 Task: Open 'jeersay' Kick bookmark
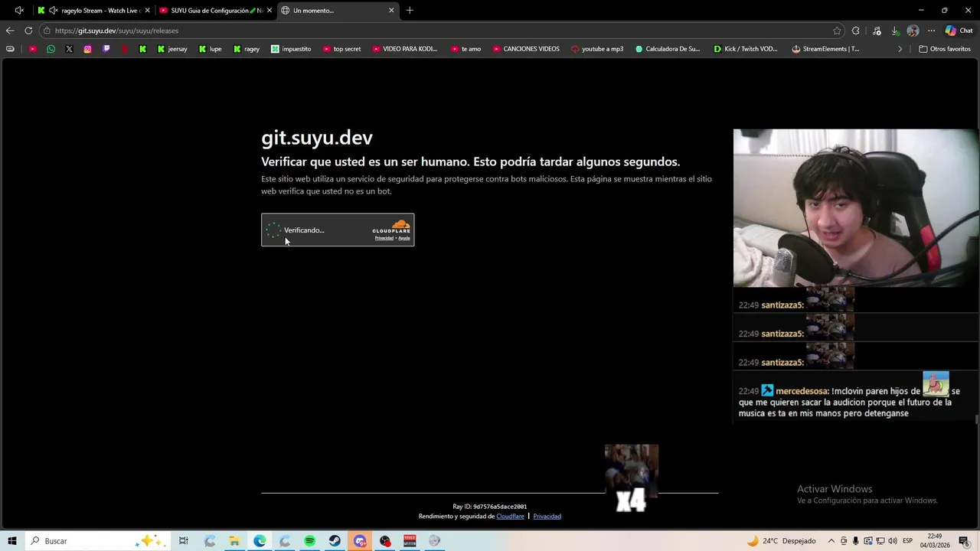point(172,49)
